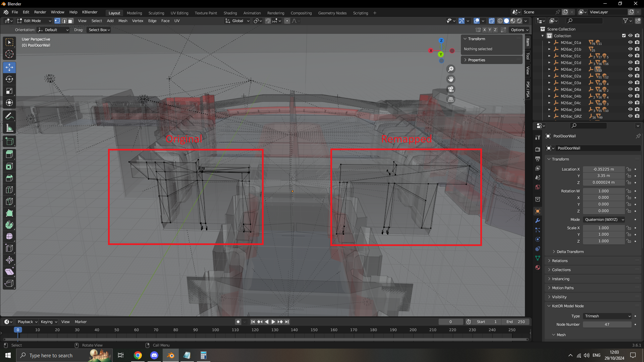Select the Poly Build tool

pyautogui.click(x=9, y=213)
